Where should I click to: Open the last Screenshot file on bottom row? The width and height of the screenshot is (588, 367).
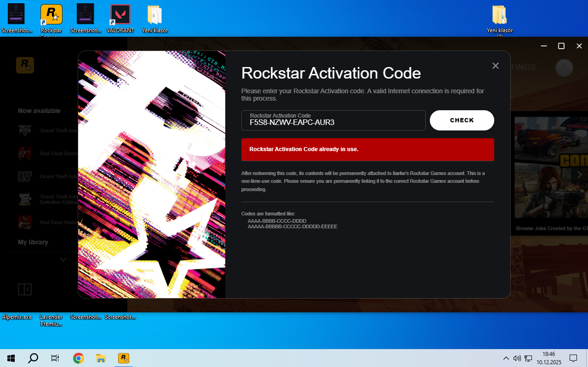pyautogui.click(x=120, y=317)
